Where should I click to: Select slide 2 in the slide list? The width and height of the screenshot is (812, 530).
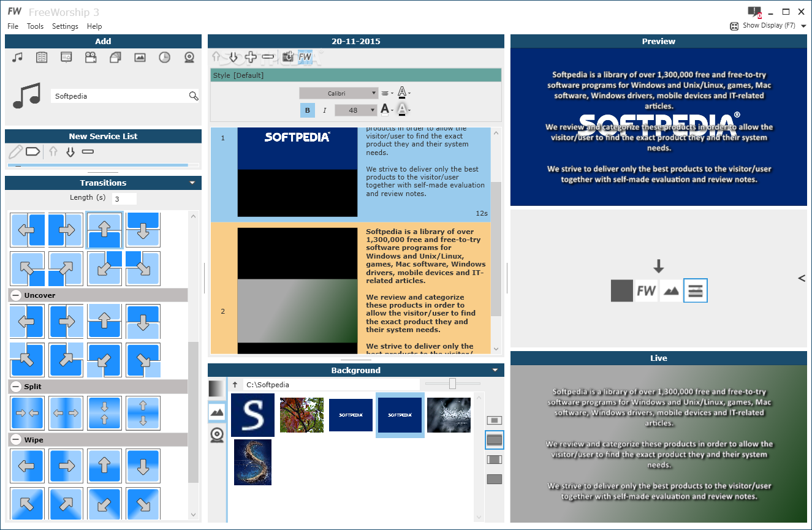click(x=350, y=288)
